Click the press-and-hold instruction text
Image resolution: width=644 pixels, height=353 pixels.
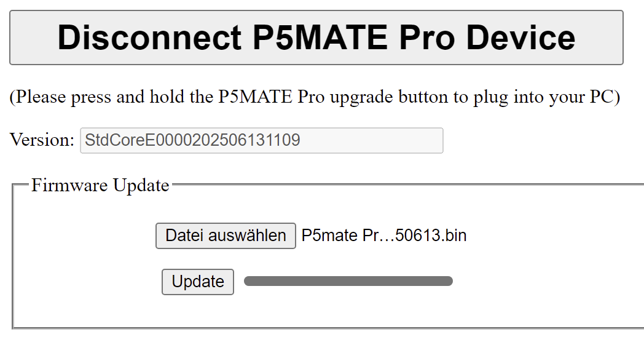[x=315, y=97]
